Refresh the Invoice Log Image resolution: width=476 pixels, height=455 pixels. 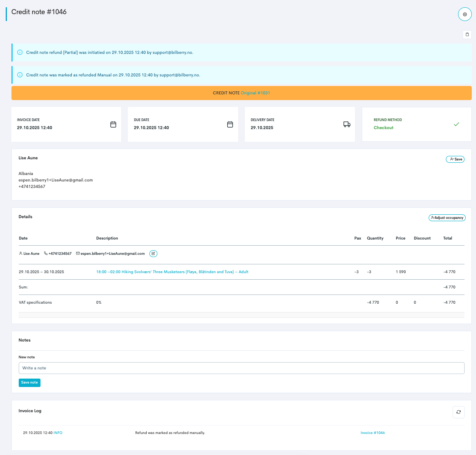point(458,412)
